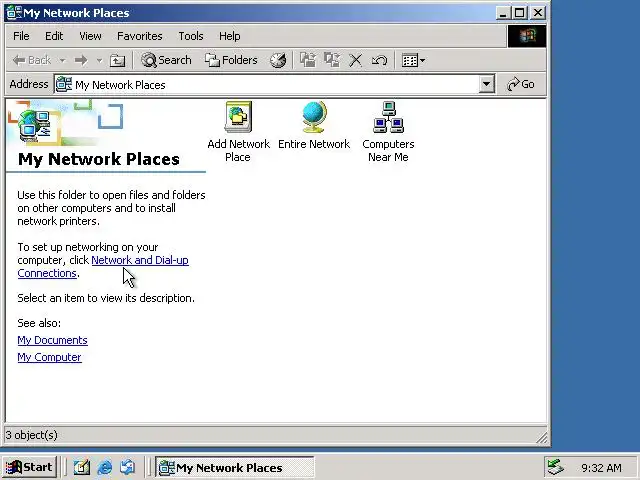Click the Undo toolbar icon
Image resolution: width=640 pixels, height=480 pixels.
[x=379, y=60]
